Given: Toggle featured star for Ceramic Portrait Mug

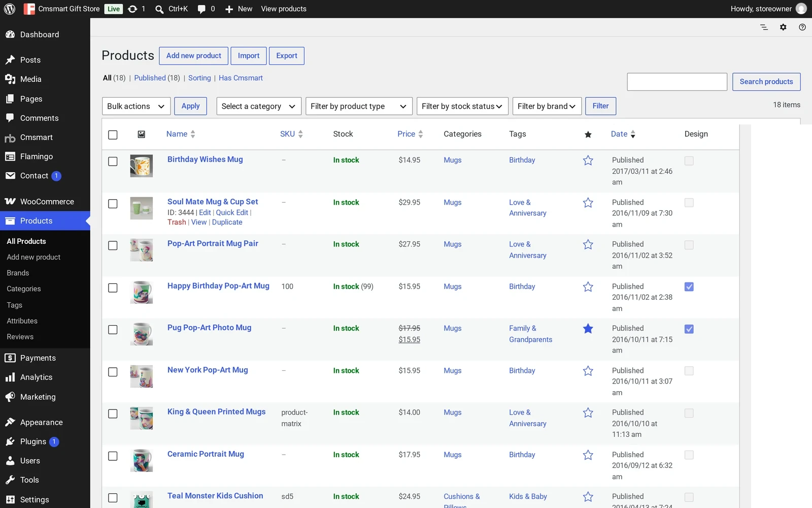Looking at the screenshot, I should (588, 455).
